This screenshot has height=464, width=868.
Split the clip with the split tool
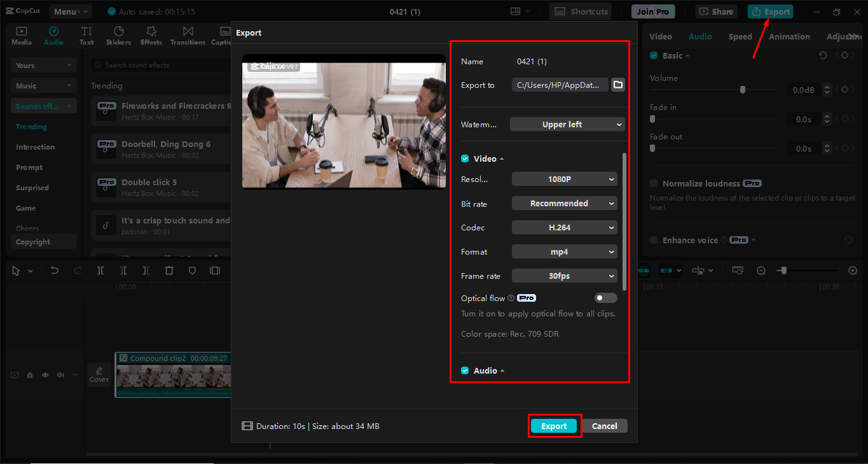(x=100, y=270)
